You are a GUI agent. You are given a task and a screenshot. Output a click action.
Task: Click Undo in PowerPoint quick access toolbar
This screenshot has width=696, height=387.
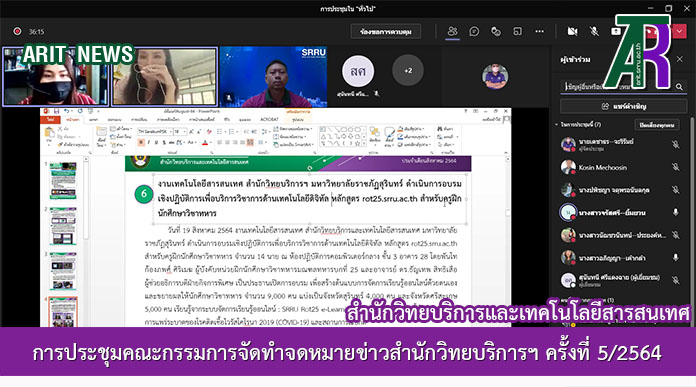(x=67, y=111)
